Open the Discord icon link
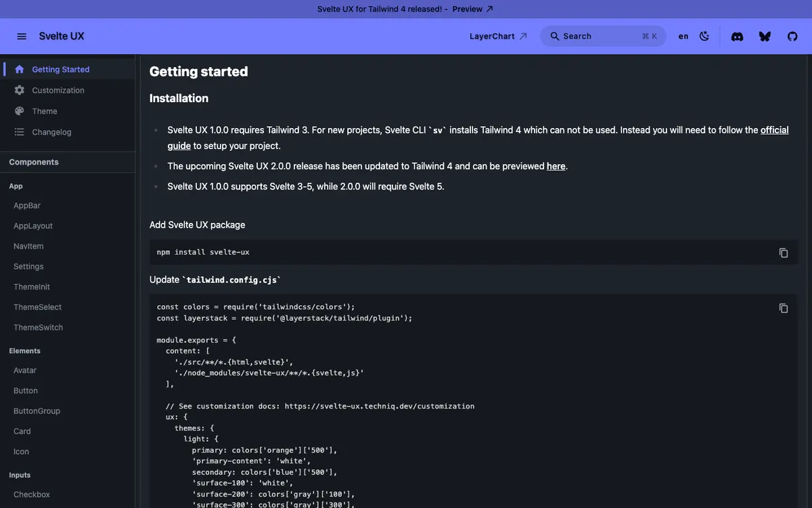 (x=738, y=37)
